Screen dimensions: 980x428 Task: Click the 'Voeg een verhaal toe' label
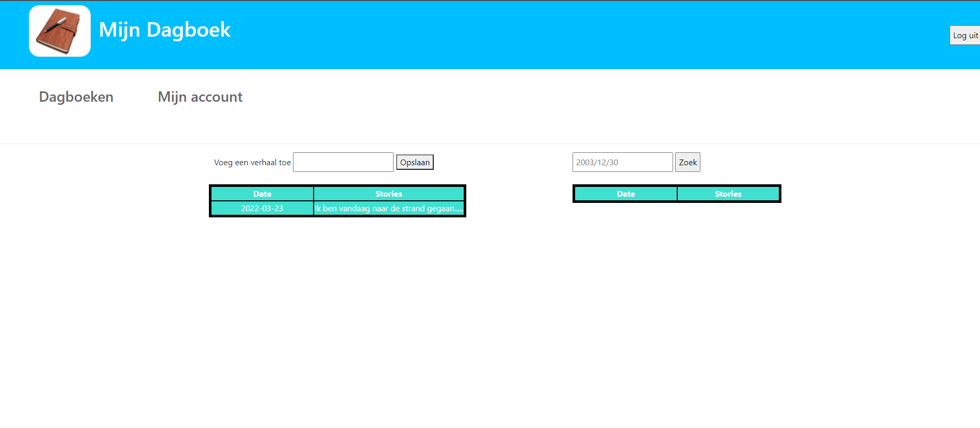252,163
